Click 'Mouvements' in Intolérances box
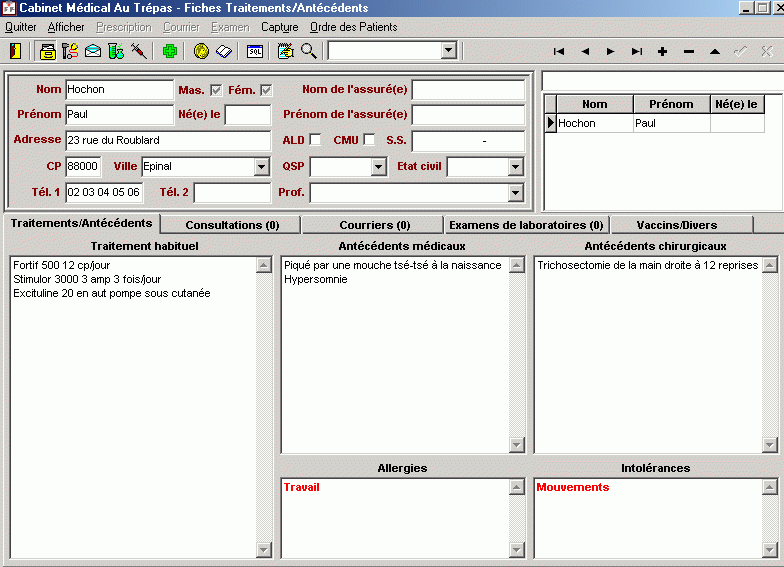 pos(572,487)
